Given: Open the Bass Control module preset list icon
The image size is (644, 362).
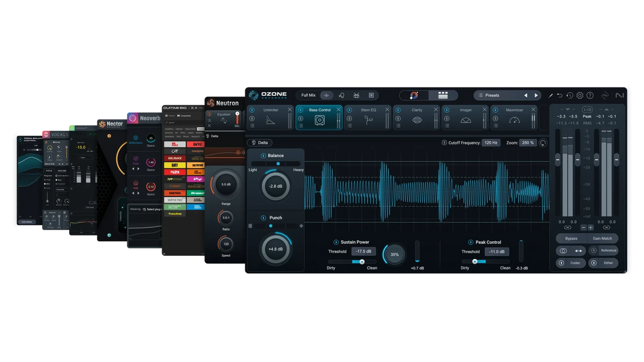Looking at the screenshot, I should (x=301, y=126).
